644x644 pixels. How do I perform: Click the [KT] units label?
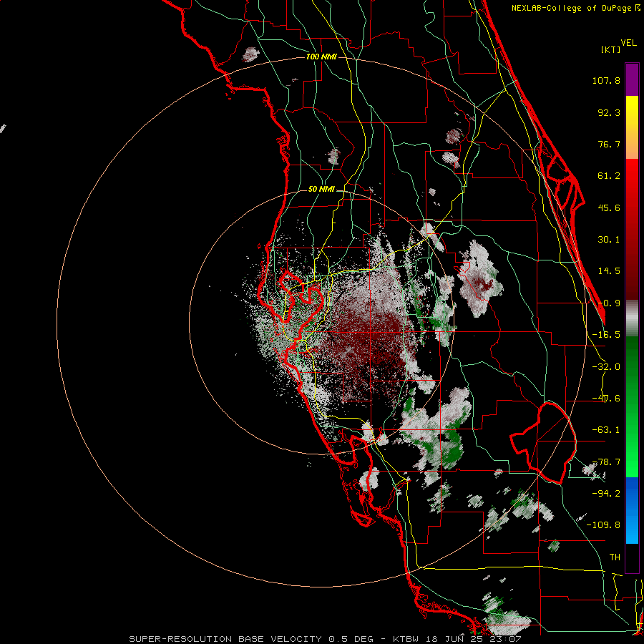(611, 49)
